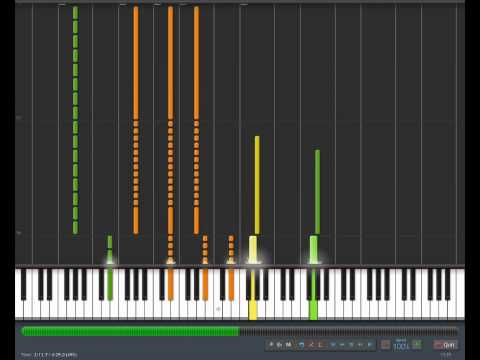480x360 pixels.
Task: Click the elapsed time readout at bottom left
Action: tap(49, 355)
